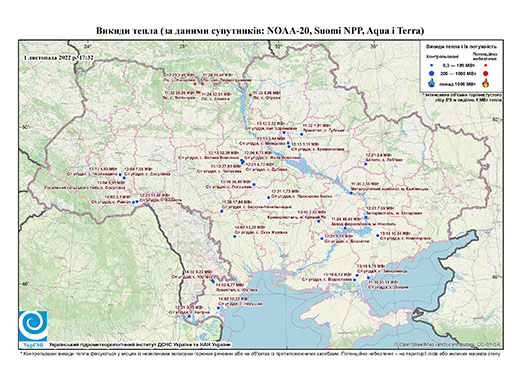Click the date stamp 1 листопада 2022

click(59, 58)
